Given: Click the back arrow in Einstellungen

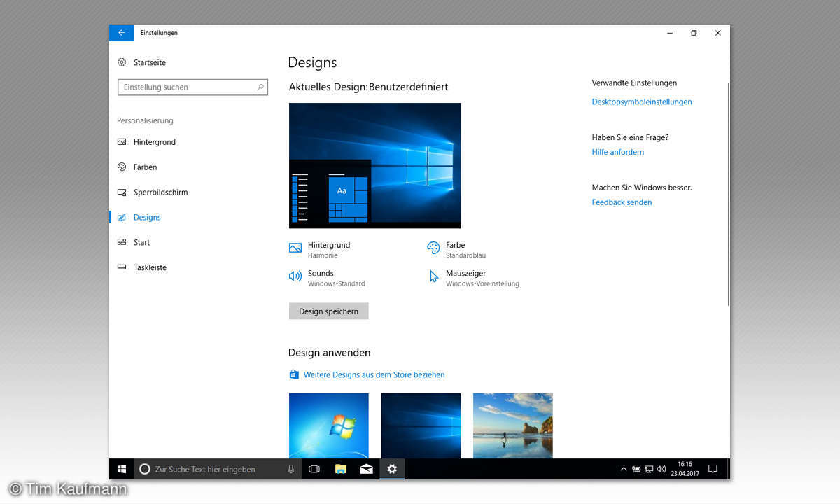Looking at the screenshot, I should 121,33.
